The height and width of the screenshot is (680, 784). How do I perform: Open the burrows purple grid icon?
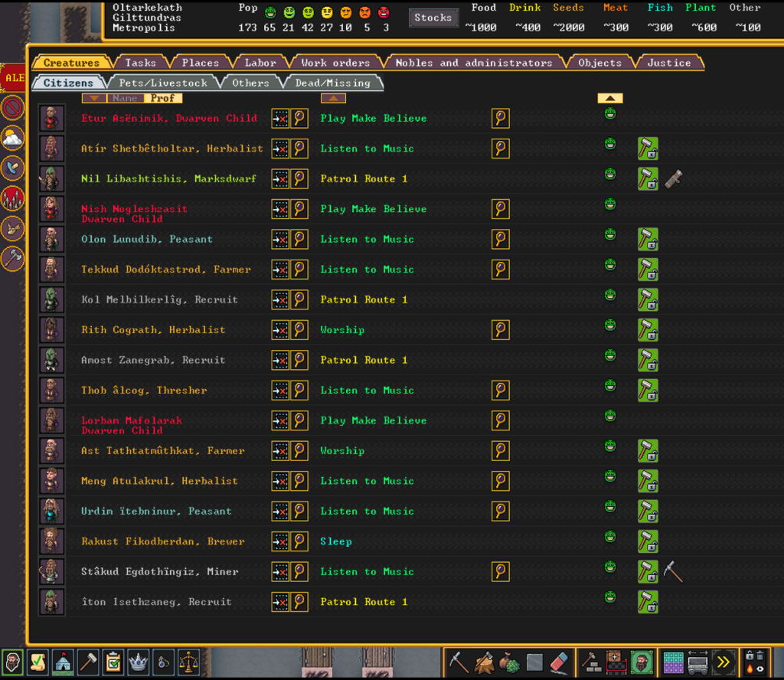673,662
